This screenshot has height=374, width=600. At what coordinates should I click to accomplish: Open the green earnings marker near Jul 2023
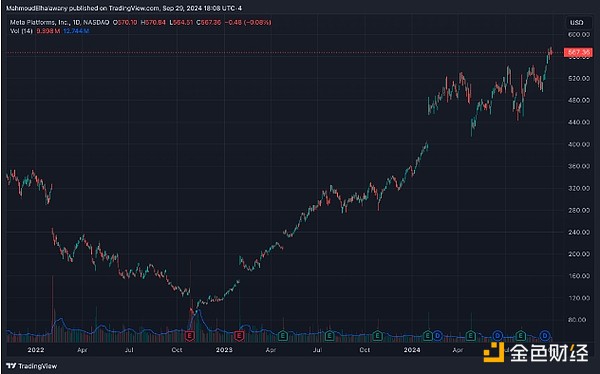point(329,336)
